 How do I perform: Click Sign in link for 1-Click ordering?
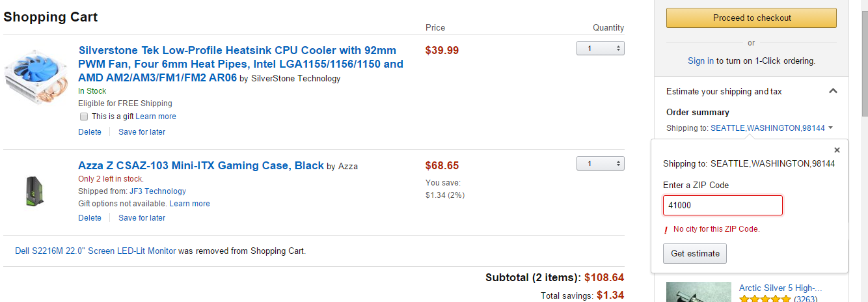tap(701, 61)
